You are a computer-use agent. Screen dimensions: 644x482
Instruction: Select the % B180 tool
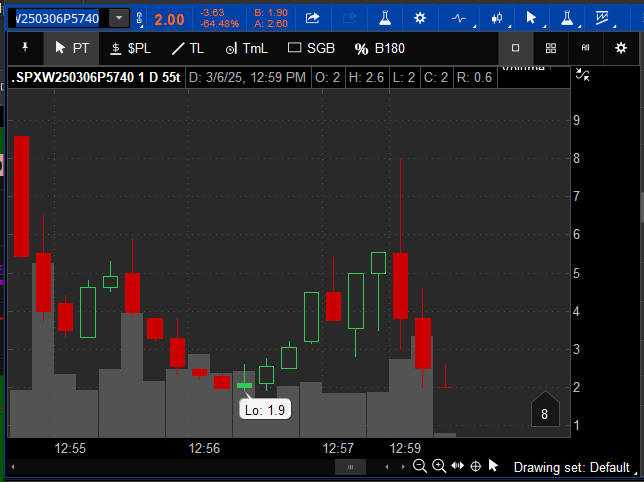click(380, 48)
